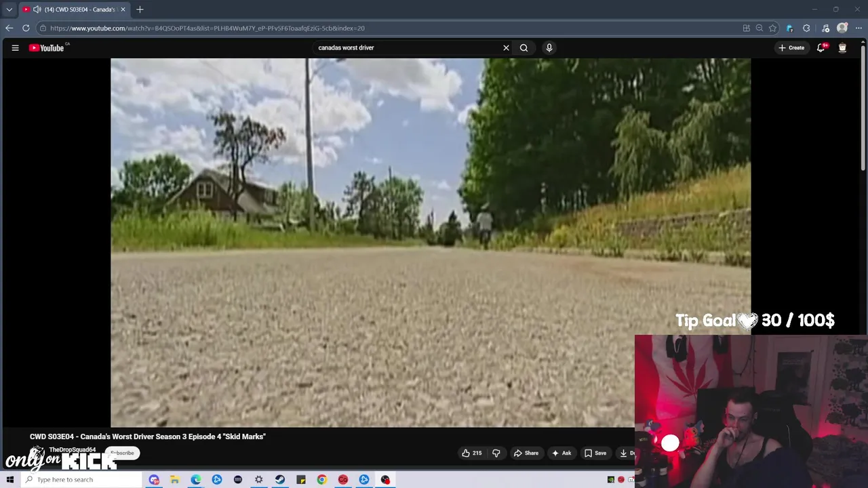Pause the video by clicking the player
The height and width of the screenshot is (488, 868).
click(431, 243)
